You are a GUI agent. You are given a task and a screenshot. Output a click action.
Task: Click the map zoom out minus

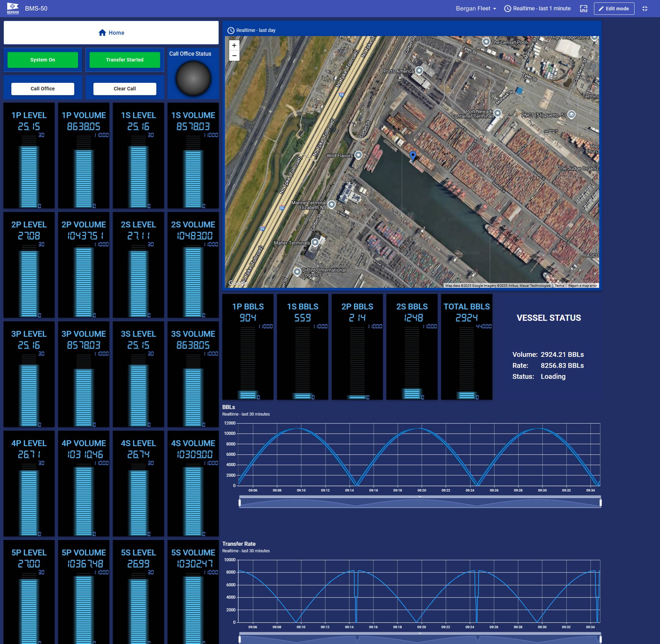coord(234,56)
